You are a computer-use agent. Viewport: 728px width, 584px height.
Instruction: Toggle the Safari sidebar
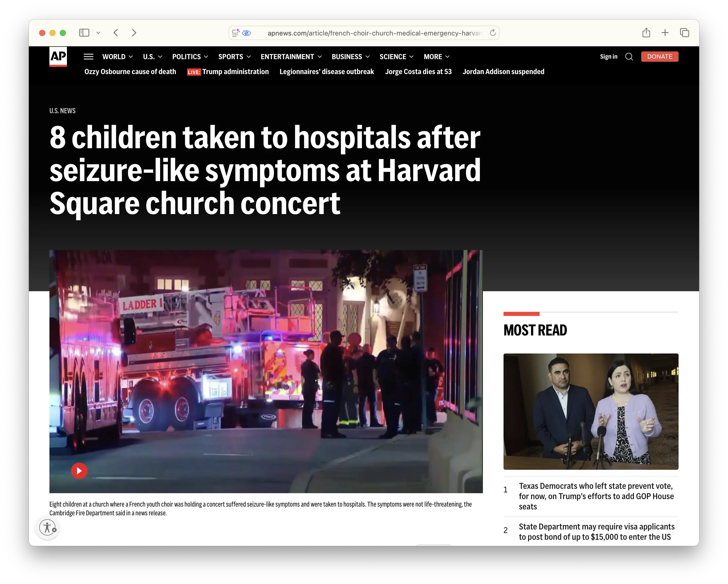[84, 33]
